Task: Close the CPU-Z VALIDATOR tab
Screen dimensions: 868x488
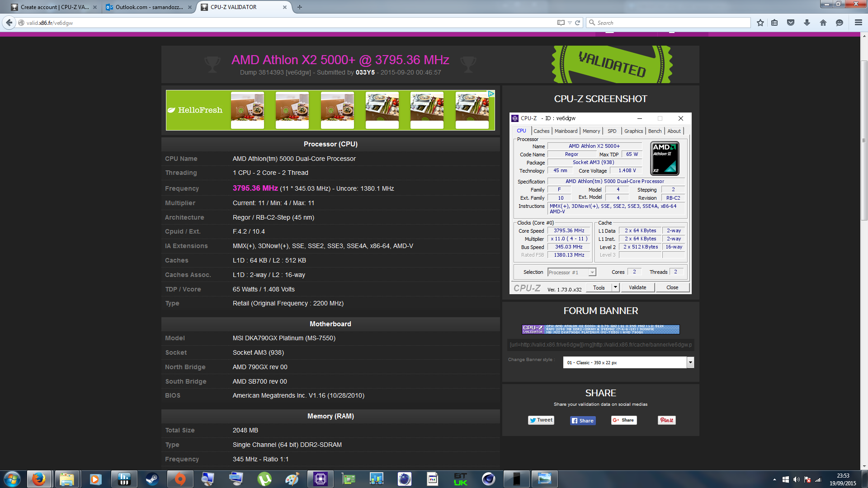Action: tap(285, 7)
